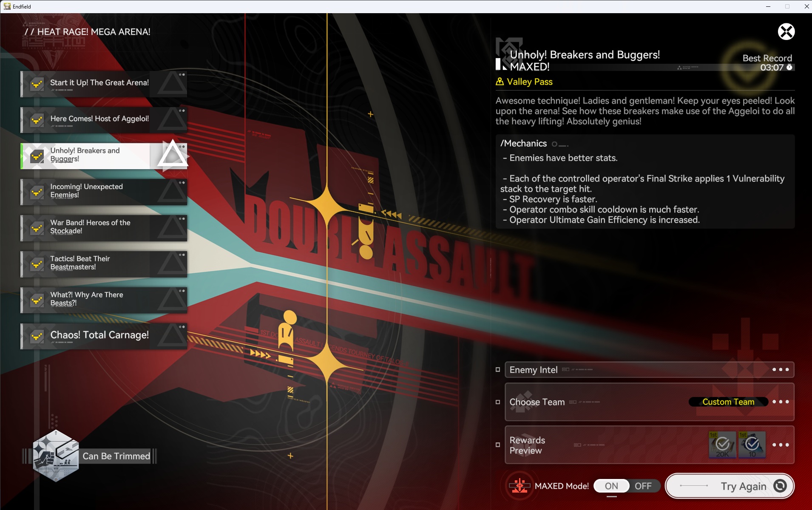Viewport: 812px width, 510px height.
Task: View the 10 first-clear reward item
Action: point(752,445)
